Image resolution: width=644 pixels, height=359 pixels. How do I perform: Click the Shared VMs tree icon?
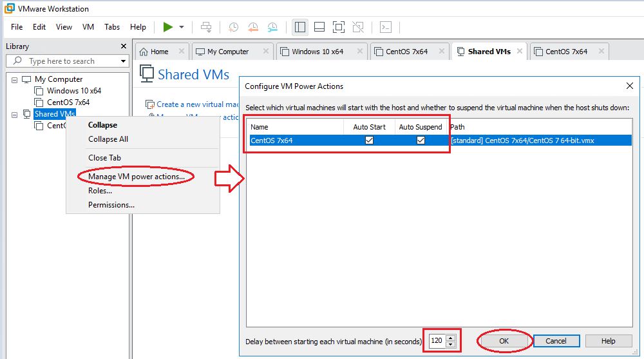26,114
